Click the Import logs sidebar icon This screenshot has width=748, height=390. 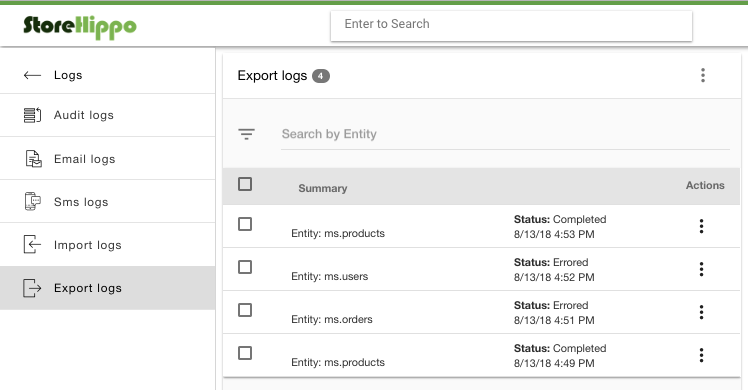click(x=32, y=245)
